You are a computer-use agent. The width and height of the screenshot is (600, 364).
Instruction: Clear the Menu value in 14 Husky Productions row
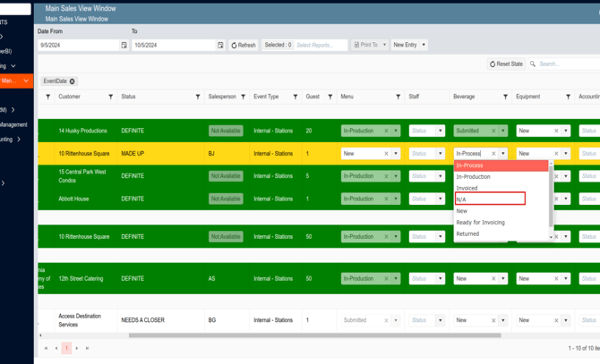[387, 131]
